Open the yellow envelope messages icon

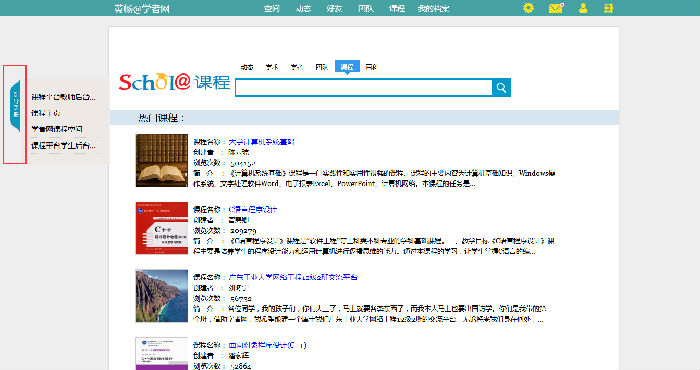point(556,8)
